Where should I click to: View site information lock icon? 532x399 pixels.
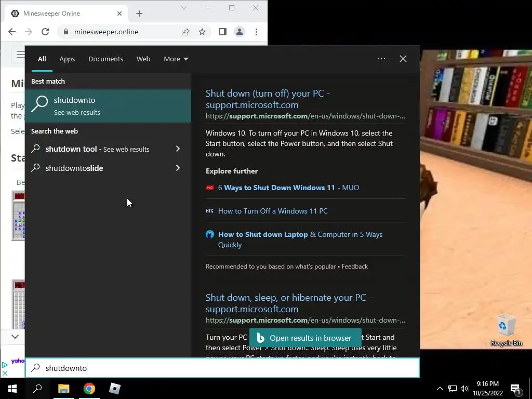[x=66, y=32]
